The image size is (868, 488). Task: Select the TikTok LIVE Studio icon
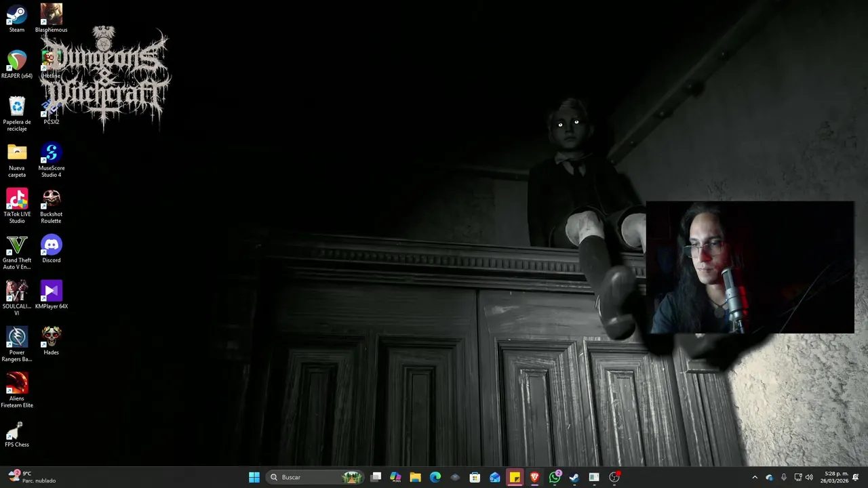click(x=17, y=206)
